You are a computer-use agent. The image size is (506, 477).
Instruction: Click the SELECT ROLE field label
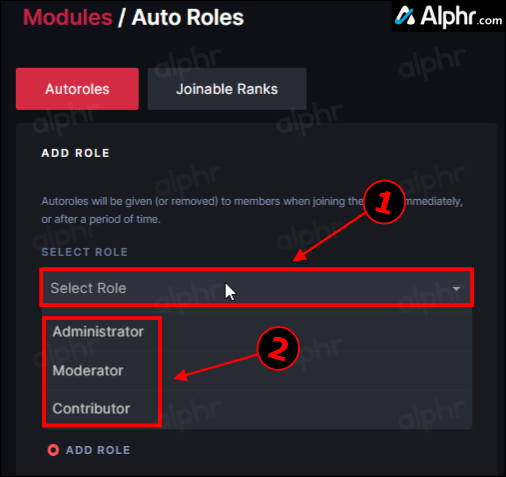click(x=85, y=252)
